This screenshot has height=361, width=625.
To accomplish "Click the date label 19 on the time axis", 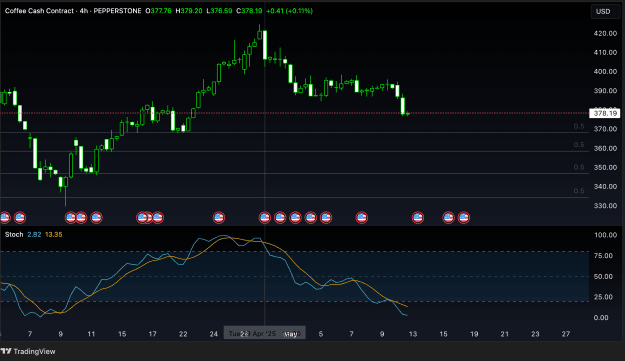I will [x=474, y=334].
